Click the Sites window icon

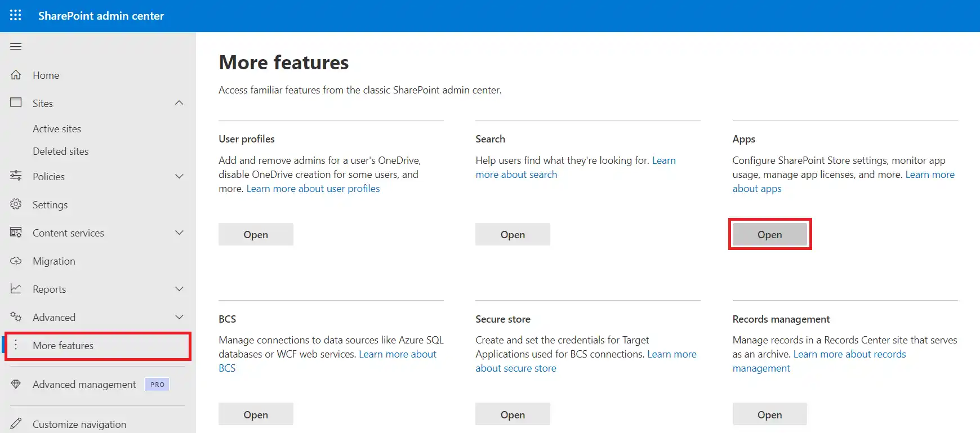pos(16,102)
